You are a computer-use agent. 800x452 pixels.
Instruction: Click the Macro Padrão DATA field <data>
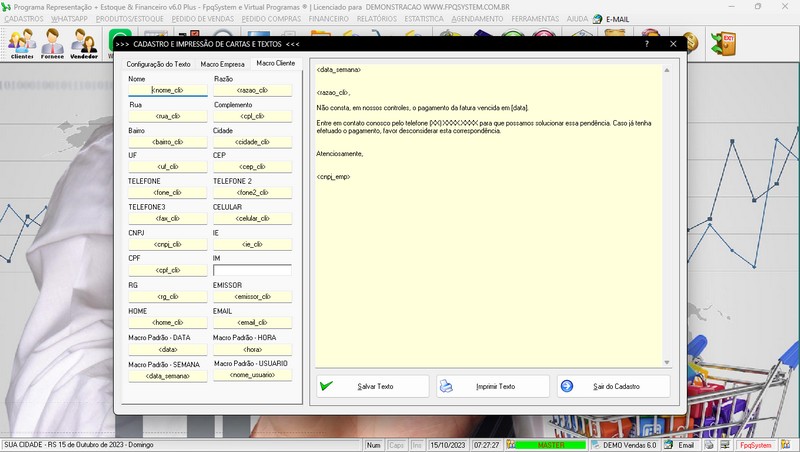pos(168,349)
